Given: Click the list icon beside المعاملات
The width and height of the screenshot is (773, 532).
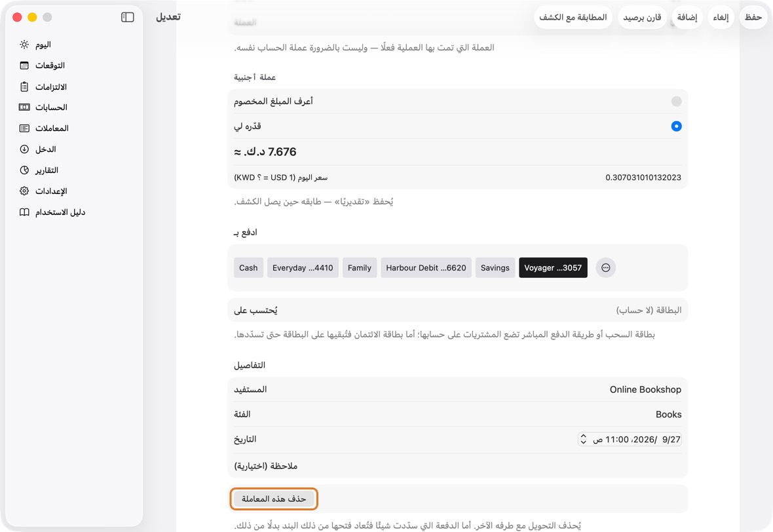Looking at the screenshot, I should click(24, 128).
